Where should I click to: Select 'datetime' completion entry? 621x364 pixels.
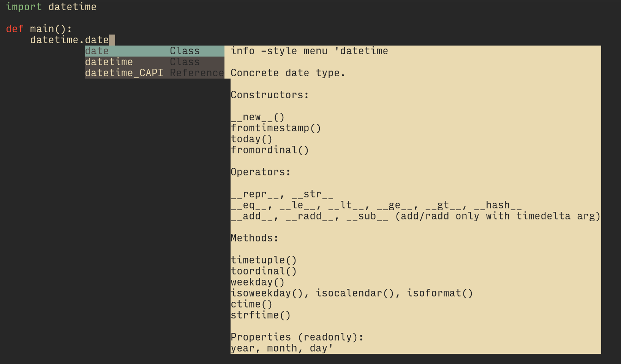pos(109,61)
